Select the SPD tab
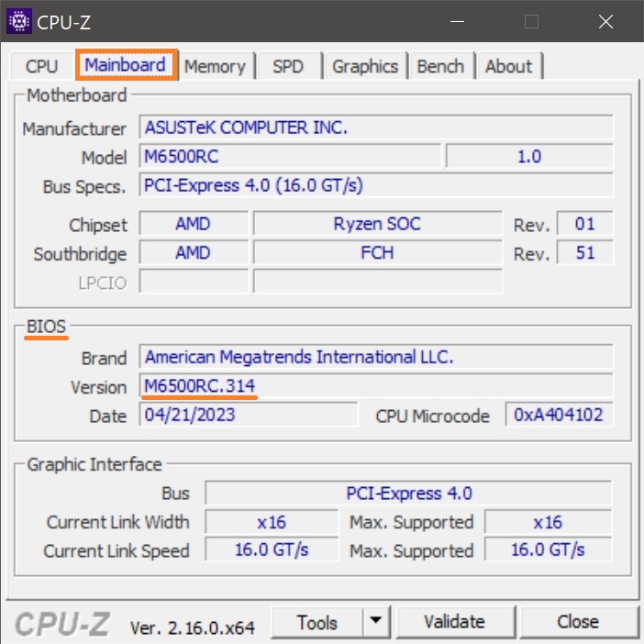The height and width of the screenshot is (644, 644). (287, 66)
